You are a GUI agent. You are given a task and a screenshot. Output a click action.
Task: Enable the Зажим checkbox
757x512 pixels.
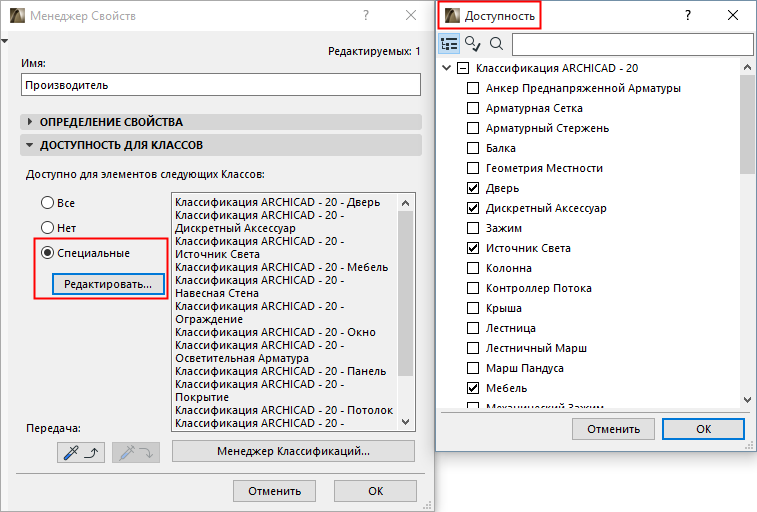pos(473,228)
